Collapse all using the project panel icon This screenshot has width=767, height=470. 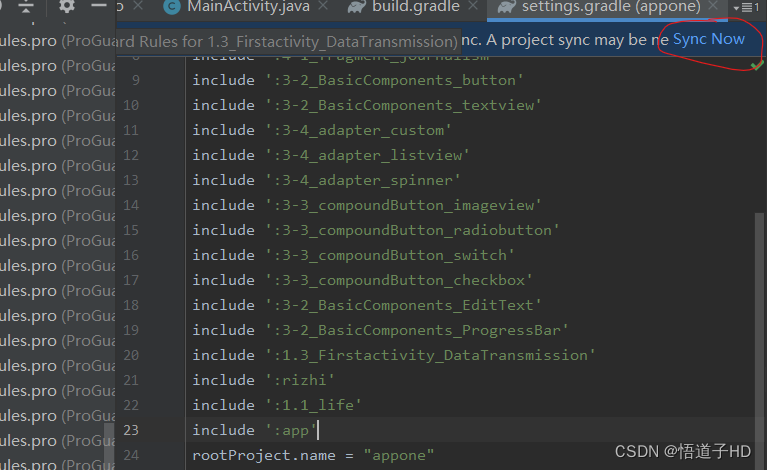25,6
